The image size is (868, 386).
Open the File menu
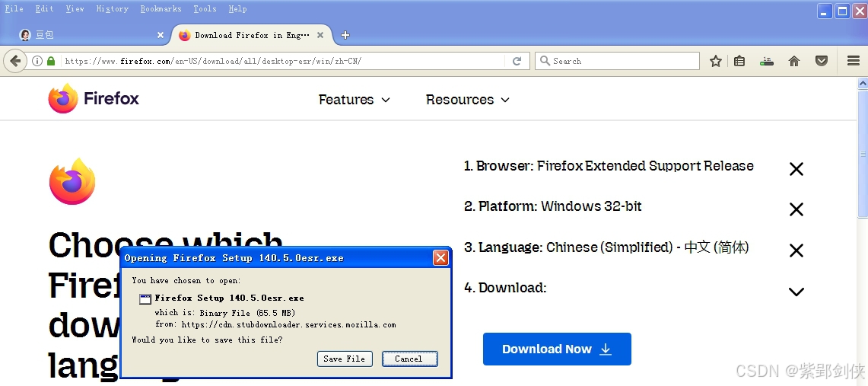pos(14,8)
